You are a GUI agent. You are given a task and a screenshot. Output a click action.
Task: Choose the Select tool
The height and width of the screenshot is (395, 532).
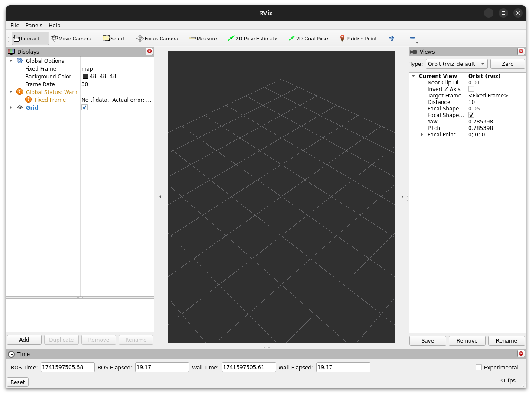coord(114,38)
